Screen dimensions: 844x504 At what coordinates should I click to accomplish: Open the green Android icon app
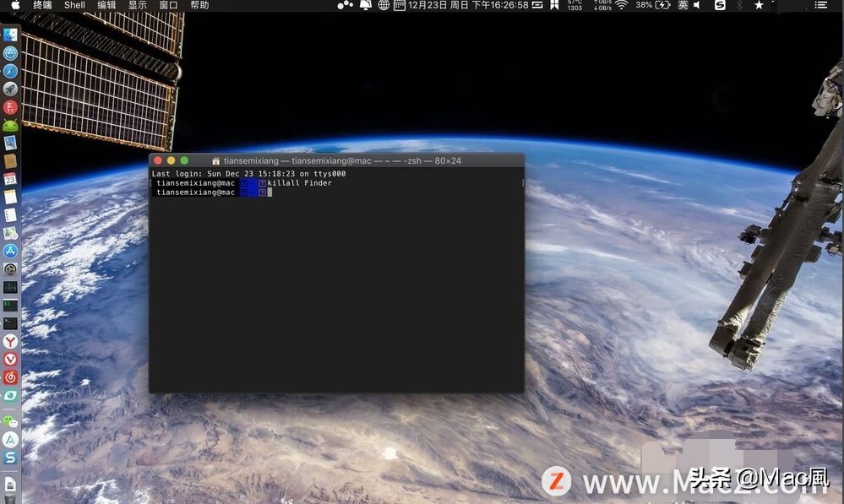click(x=10, y=125)
